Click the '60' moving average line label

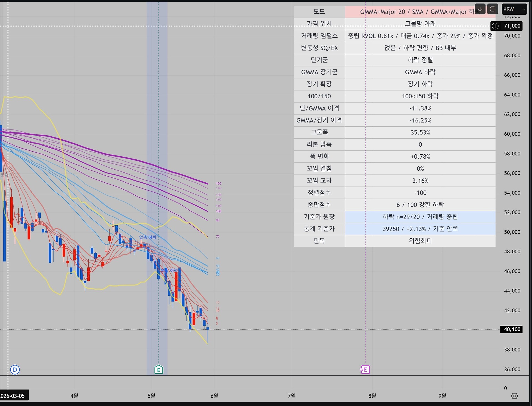pos(218,258)
